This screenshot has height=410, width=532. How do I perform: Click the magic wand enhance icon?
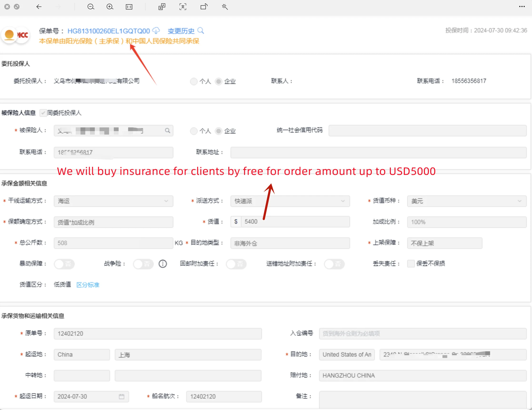point(225,7)
